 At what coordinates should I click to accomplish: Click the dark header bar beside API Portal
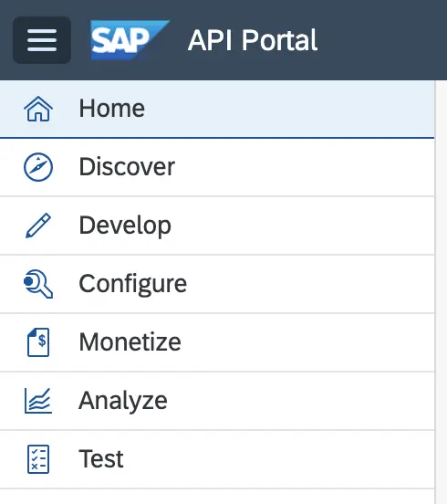(x=382, y=40)
